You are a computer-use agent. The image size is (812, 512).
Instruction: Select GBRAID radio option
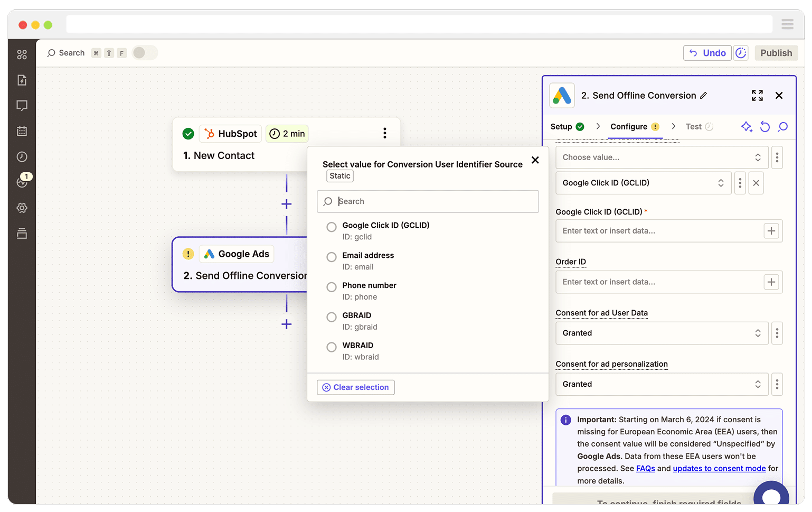[x=332, y=317]
